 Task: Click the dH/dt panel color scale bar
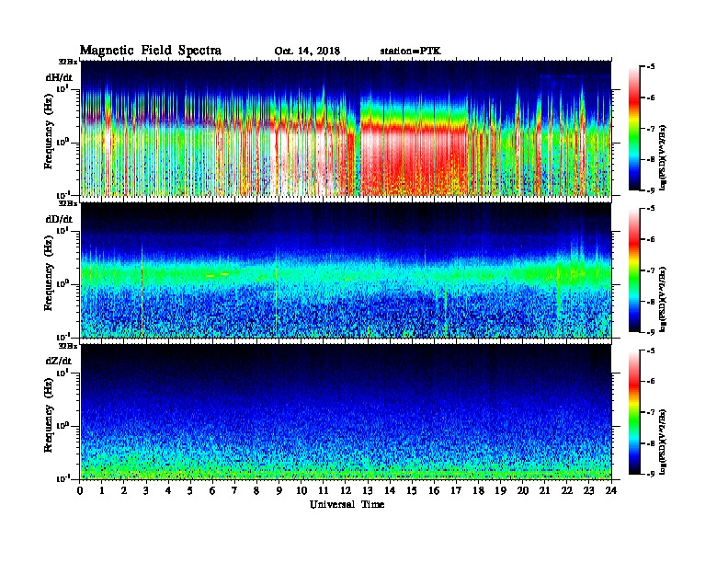(x=634, y=129)
